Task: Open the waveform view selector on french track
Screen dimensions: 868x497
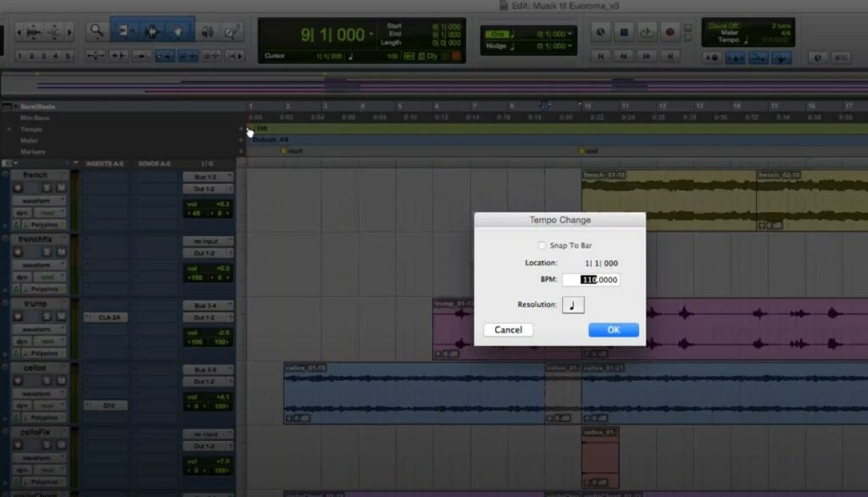Action: tap(37, 201)
